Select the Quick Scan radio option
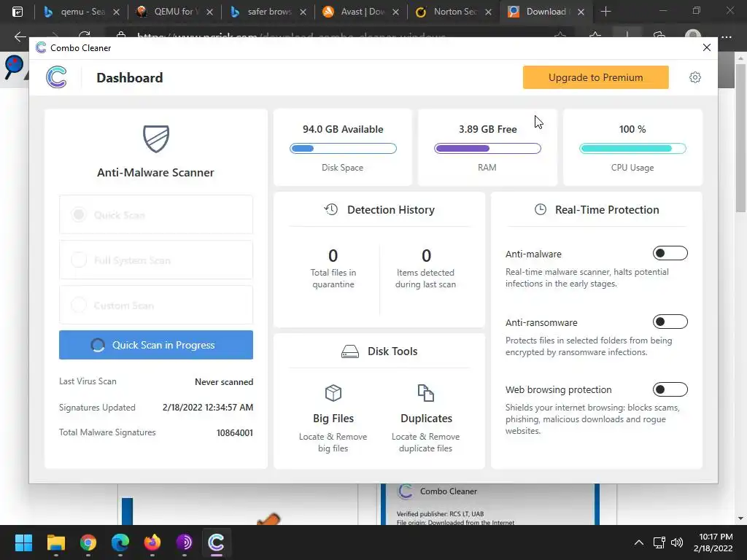 pos(156,215)
